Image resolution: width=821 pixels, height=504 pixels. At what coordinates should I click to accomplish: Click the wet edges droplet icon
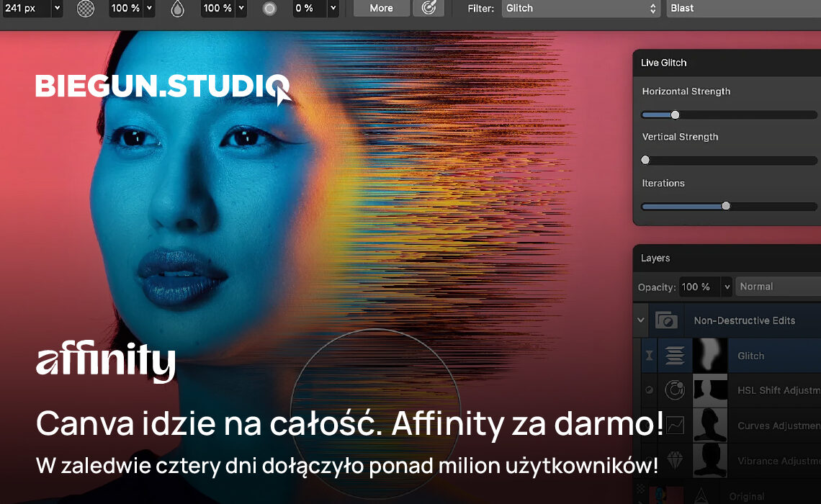177,9
